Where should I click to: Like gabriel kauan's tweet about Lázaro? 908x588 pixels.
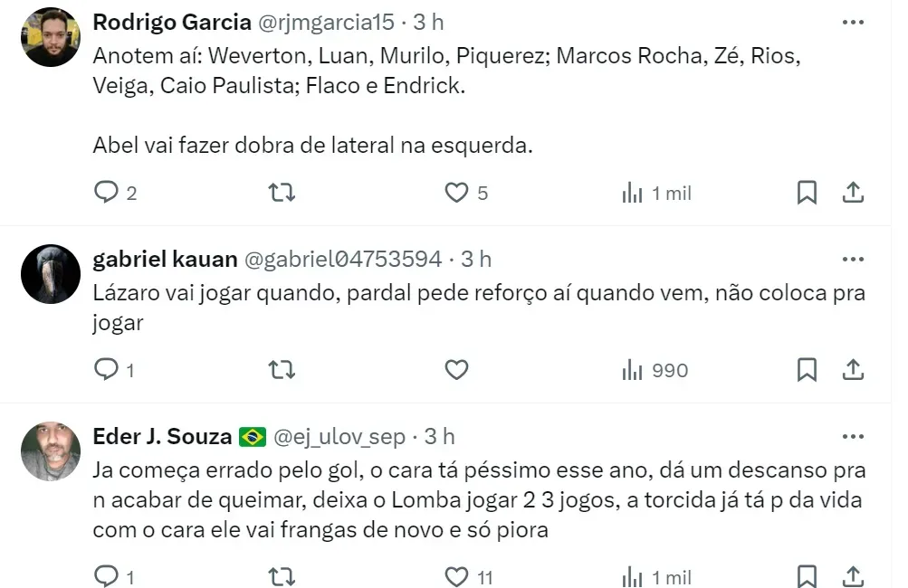(x=457, y=370)
